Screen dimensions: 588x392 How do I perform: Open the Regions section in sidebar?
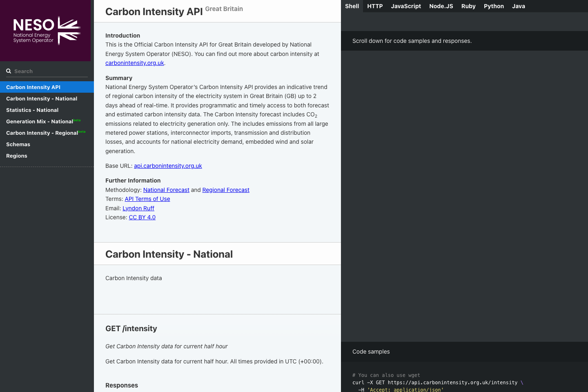(x=16, y=156)
